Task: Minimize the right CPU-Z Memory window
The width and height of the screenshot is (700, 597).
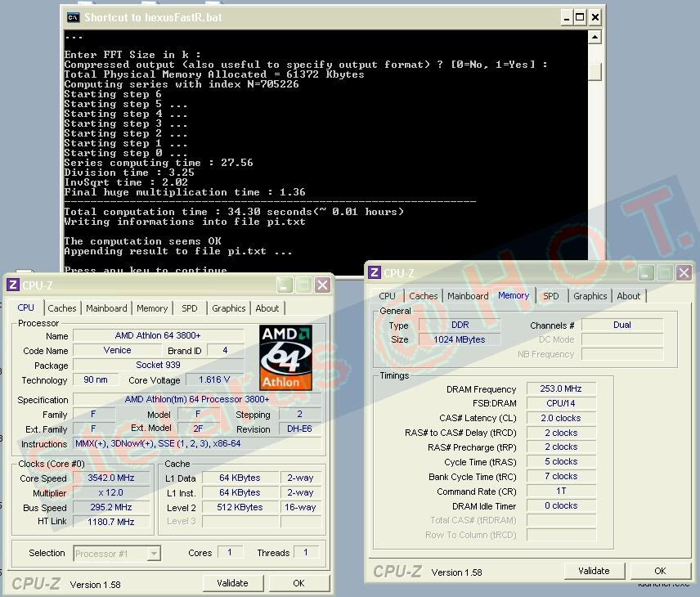Action: point(645,272)
